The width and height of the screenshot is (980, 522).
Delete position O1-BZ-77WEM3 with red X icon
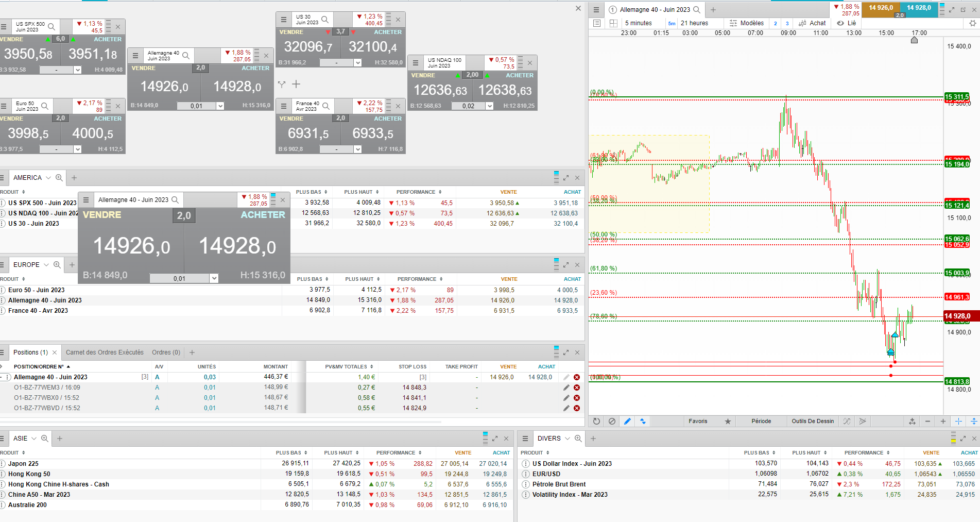(x=577, y=388)
